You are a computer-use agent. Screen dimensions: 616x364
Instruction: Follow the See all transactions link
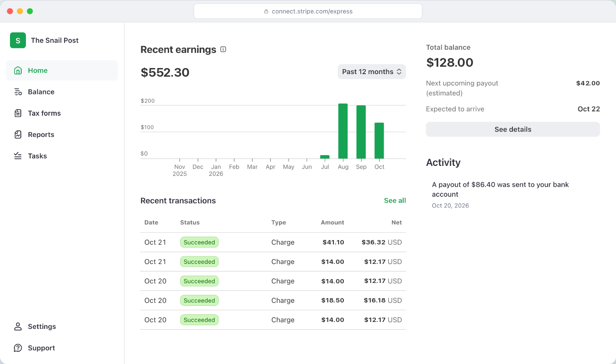tap(395, 201)
